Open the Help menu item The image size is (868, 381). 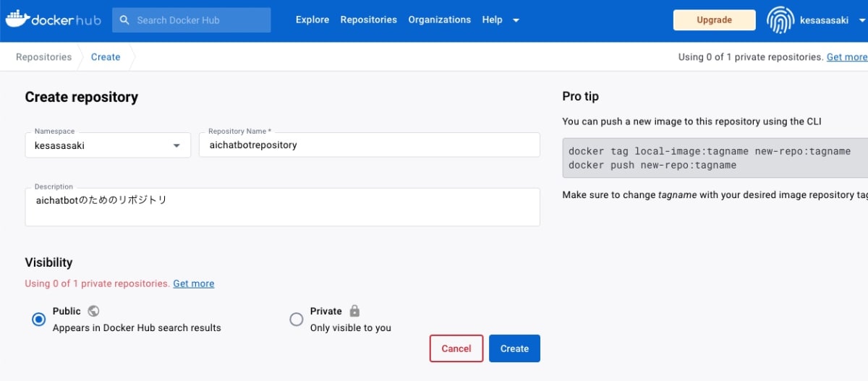[x=493, y=20]
